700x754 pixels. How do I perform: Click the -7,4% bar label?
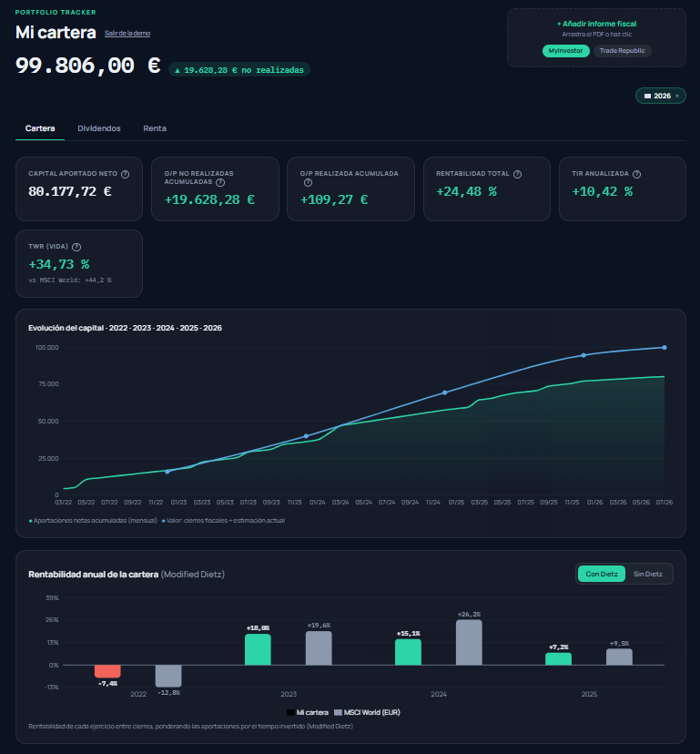(107, 683)
